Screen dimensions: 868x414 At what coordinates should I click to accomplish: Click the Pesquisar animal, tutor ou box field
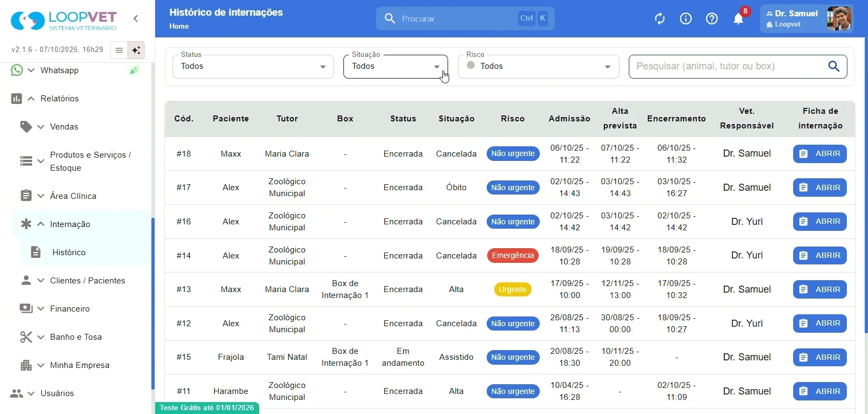(727, 67)
